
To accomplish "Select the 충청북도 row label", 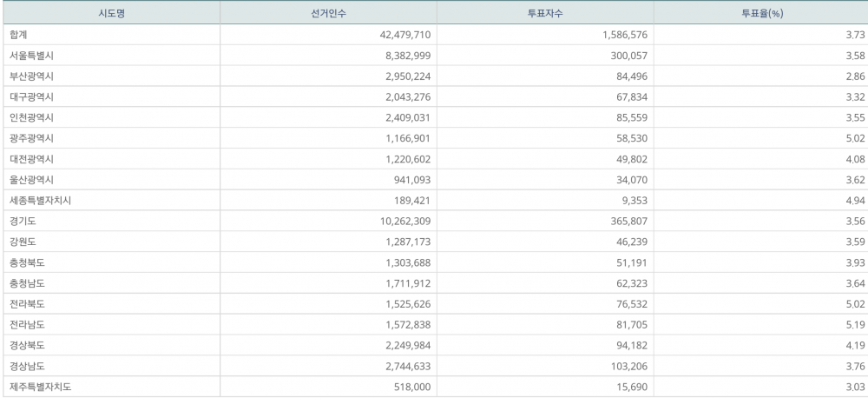I will point(28,262).
